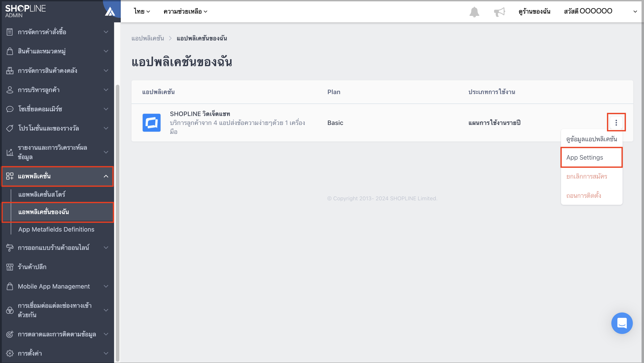Click the order management clipboard icon
This screenshot has height=363, width=644.
(9, 32)
